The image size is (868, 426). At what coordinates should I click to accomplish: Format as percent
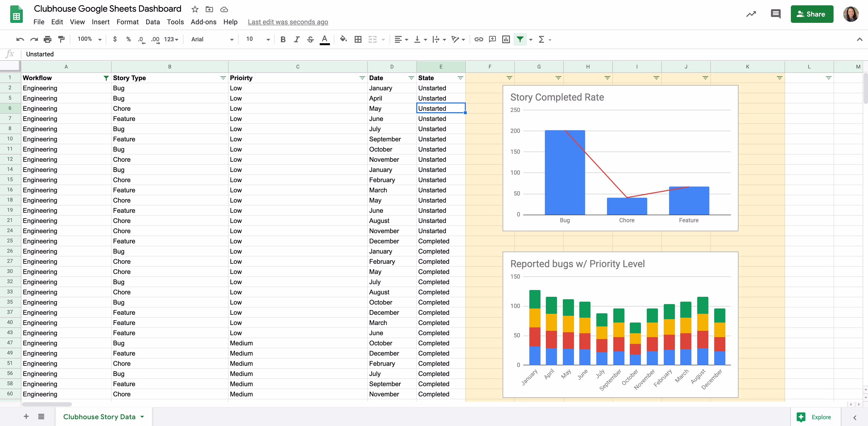pyautogui.click(x=128, y=39)
